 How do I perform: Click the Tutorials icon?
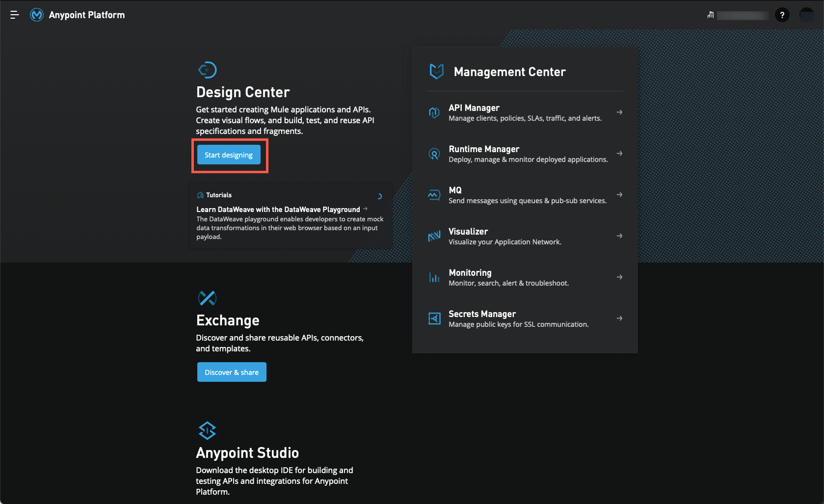[x=200, y=195]
